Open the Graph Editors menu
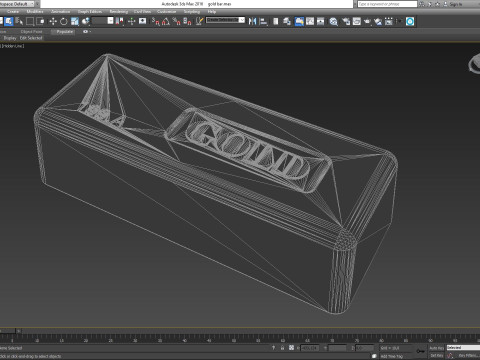 pos(90,12)
